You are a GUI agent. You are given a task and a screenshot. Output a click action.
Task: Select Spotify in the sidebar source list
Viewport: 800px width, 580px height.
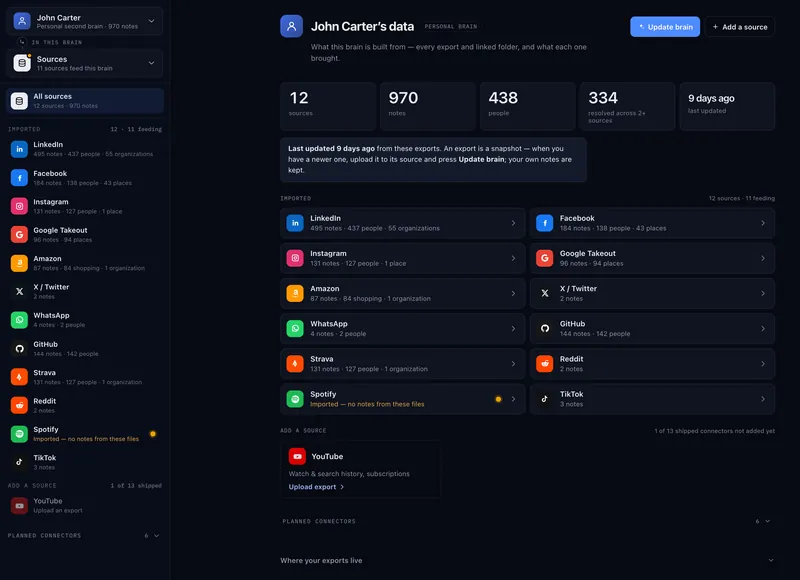(85, 434)
